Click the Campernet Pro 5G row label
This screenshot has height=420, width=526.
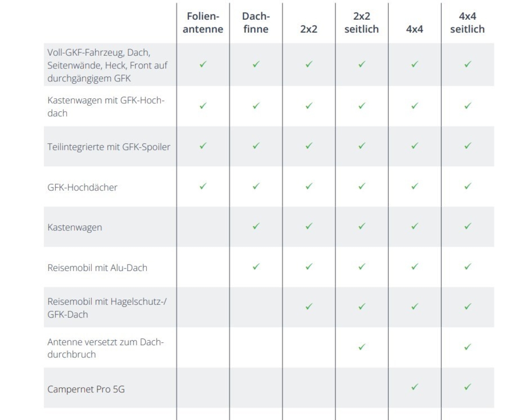[86, 388]
